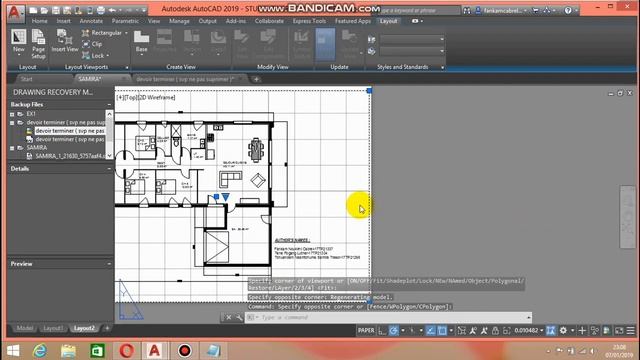Click the Save icon in quick access toolbar
The height and width of the screenshot is (360, 640).
(56, 10)
